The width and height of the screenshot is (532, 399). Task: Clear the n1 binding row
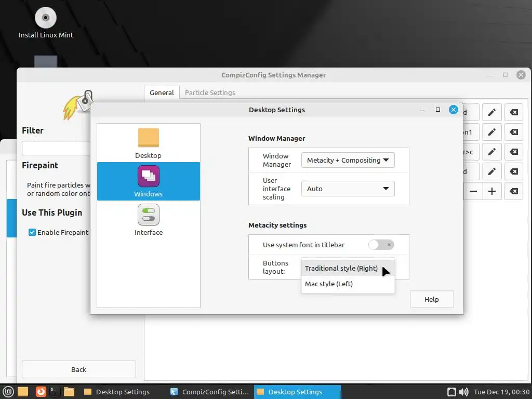click(514, 132)
